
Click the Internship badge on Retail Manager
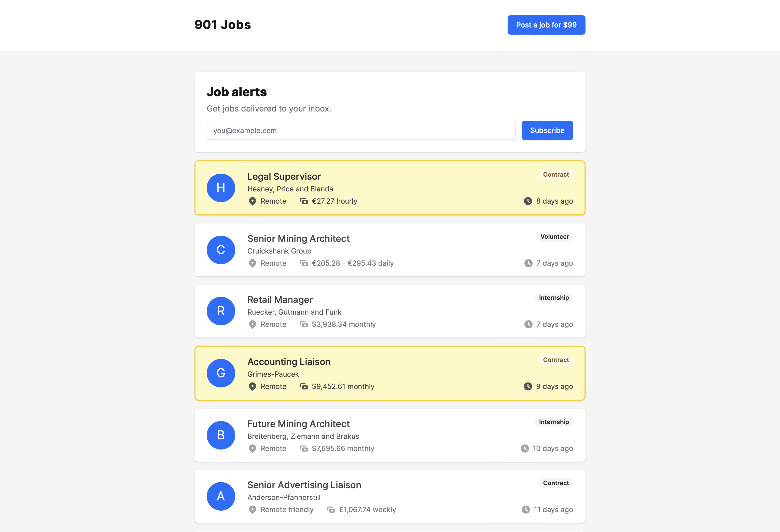[554, 298]
